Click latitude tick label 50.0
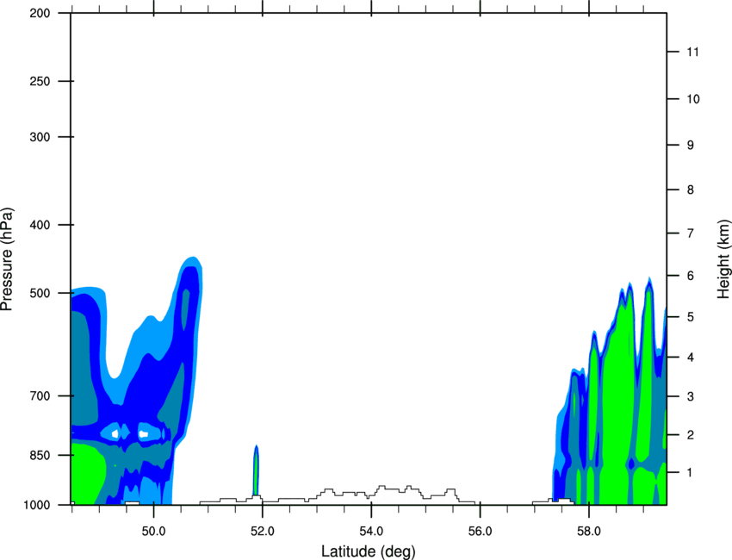 click(x=153, y=532)
